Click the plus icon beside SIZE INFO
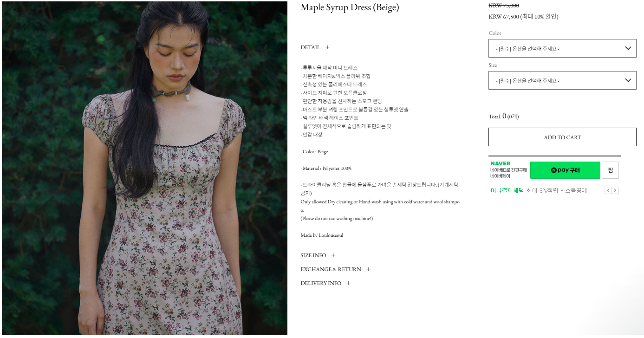 coord(333,255)
